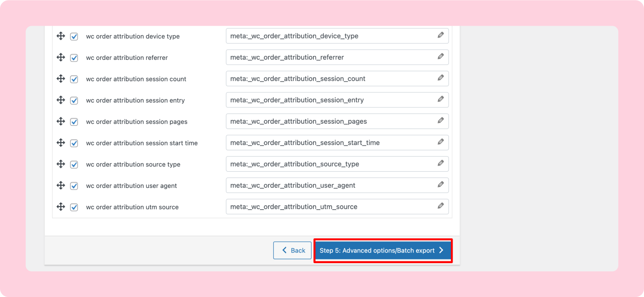644x297 pixels.
Task: Select the pencil icon for session count
Action: pyautogui.click(x=441, y=78)
